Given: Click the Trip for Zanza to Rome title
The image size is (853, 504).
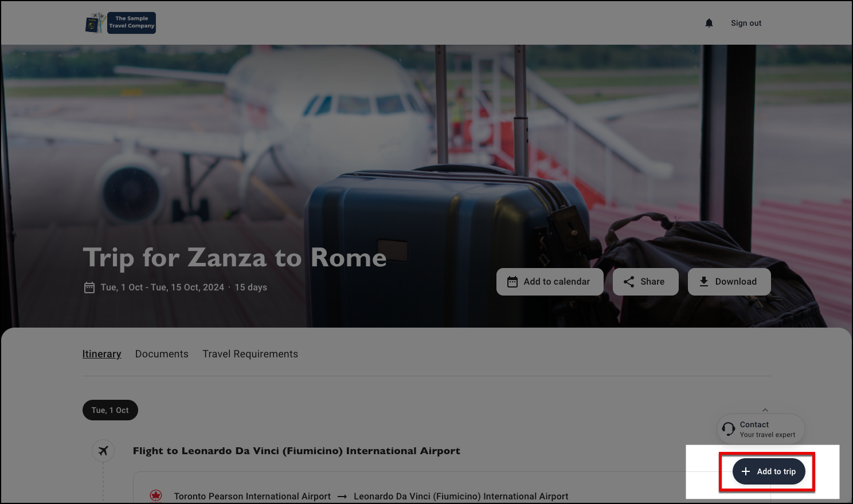Looking at the screenshot, I should [x=234, y=258].
